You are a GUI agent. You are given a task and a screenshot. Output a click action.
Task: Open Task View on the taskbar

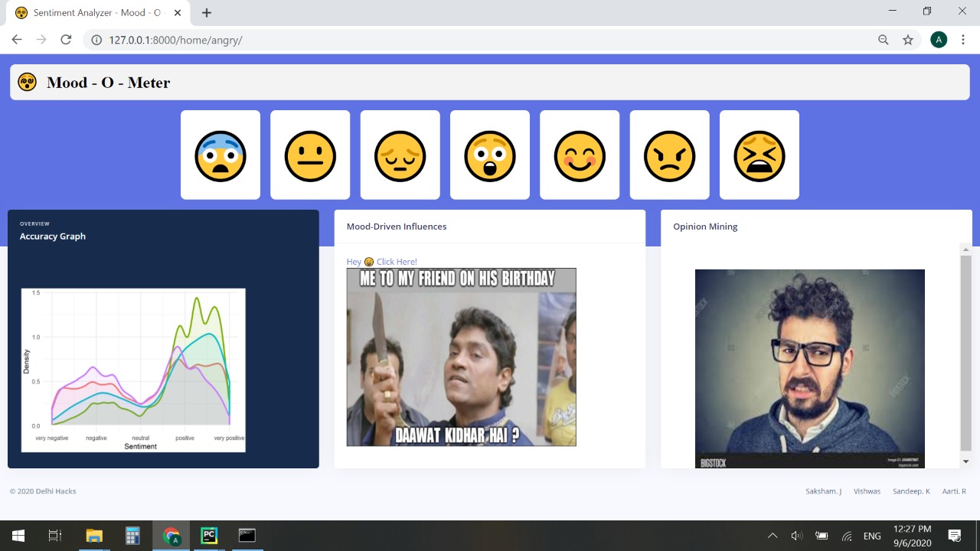[55, 536]
